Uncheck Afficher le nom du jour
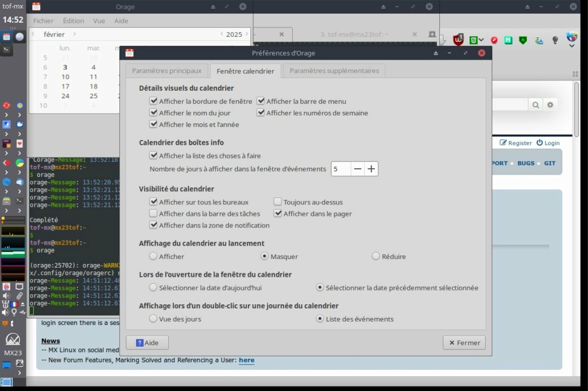Image resolution: width=588 pixels, height=391 pixels. click(x=153, y=113)
